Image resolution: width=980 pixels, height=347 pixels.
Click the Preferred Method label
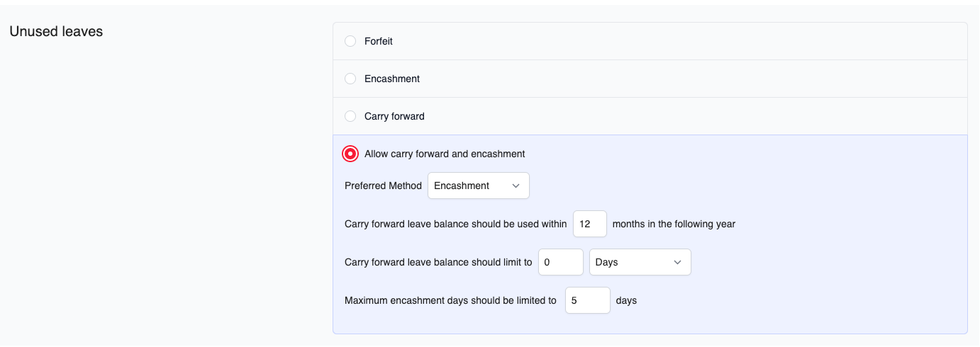383,186
